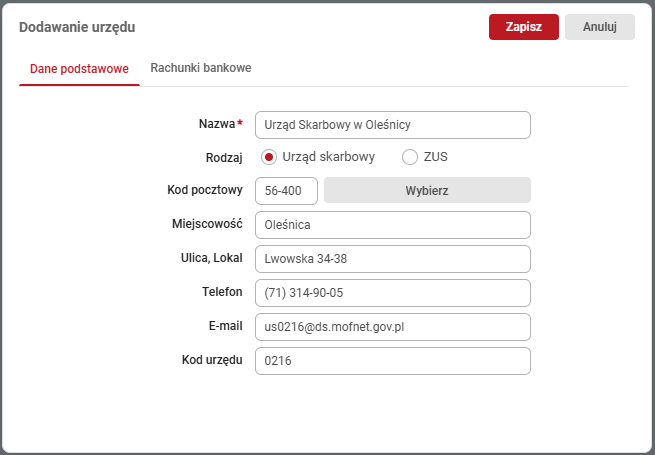Focus the Nazwa input field
This screenshot has width=655, height=455.
pos(392,125)
